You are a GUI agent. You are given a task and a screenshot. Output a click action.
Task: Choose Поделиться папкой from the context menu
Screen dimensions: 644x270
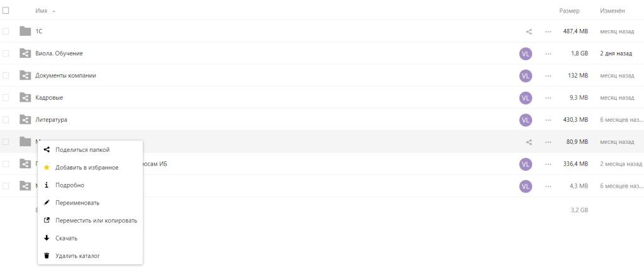click(x=82, y=149)
